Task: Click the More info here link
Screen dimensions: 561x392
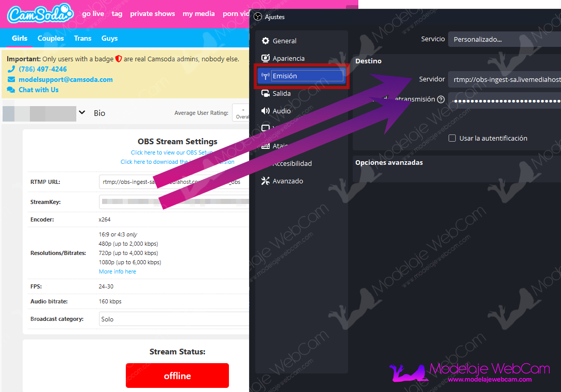Action: coord(118,271)
